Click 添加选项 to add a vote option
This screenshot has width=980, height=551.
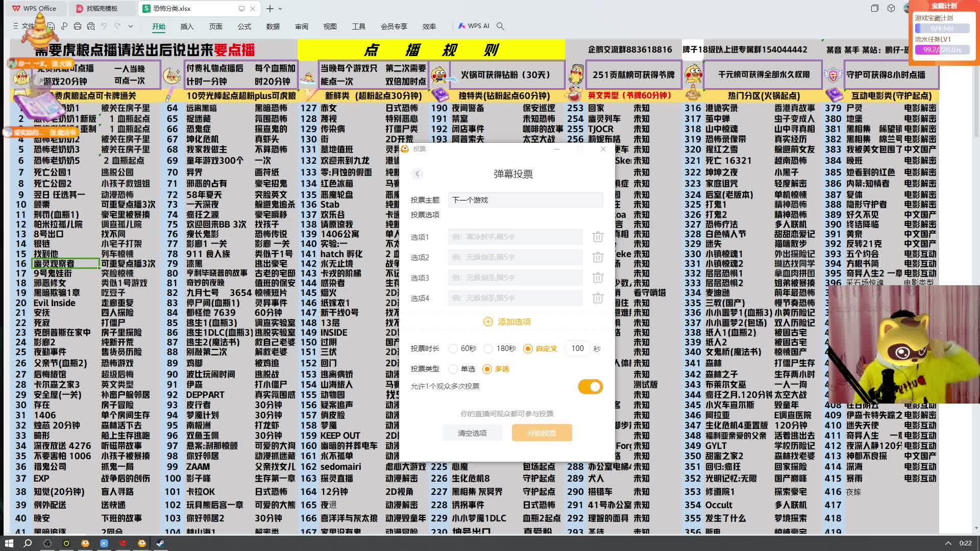tap(513, 321)
